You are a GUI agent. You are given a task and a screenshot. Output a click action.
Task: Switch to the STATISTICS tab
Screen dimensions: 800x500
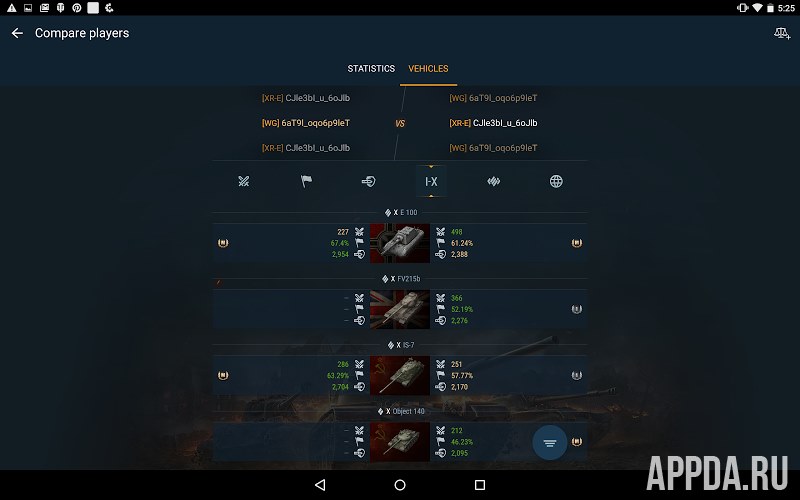[371, 68]
